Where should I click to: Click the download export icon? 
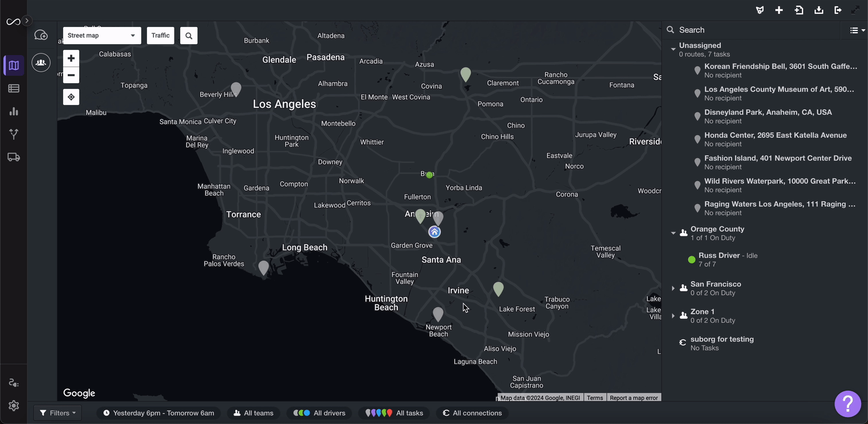[819, 10]
